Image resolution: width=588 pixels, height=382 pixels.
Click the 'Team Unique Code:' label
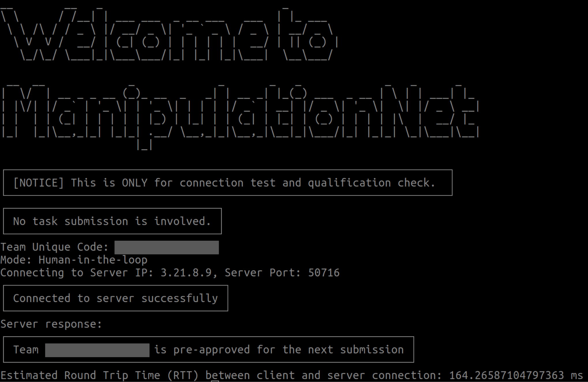point(55,247)
